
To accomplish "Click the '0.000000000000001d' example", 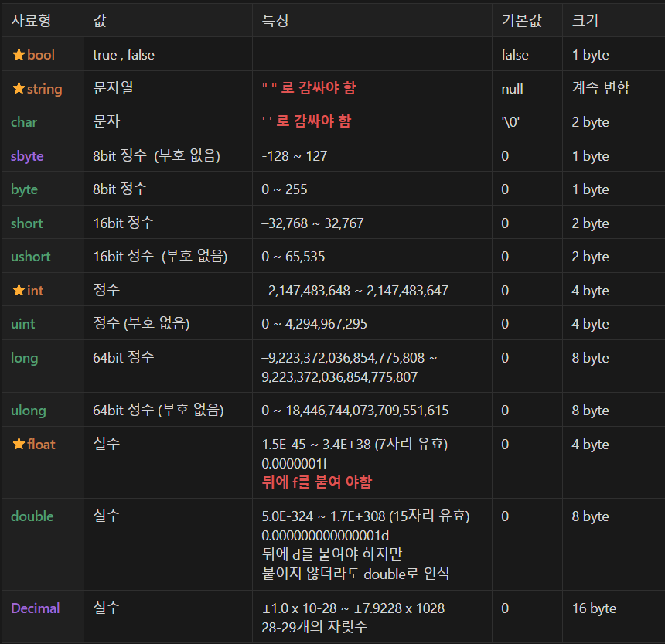I will click(326, 536).
